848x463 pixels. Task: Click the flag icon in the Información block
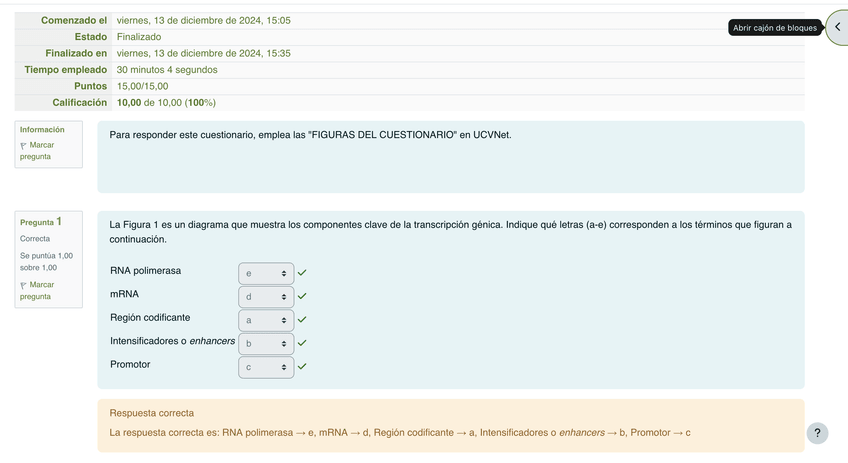[x=24, y=146]
